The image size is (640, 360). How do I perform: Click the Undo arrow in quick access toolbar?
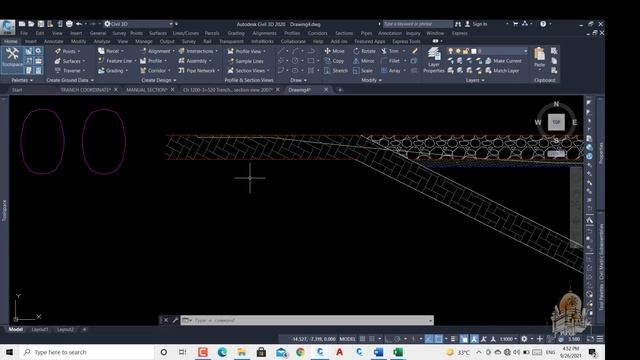pos(79,24)
